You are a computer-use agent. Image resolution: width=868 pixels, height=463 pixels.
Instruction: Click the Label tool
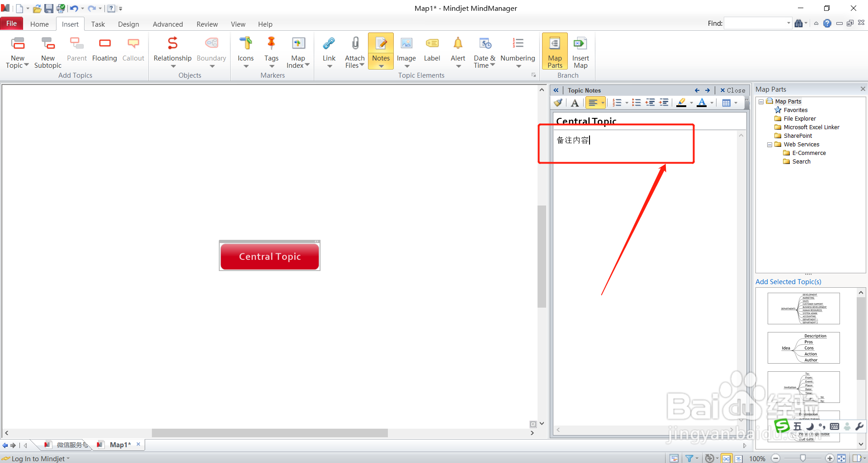pyautogui.click(x=432, y=49)
